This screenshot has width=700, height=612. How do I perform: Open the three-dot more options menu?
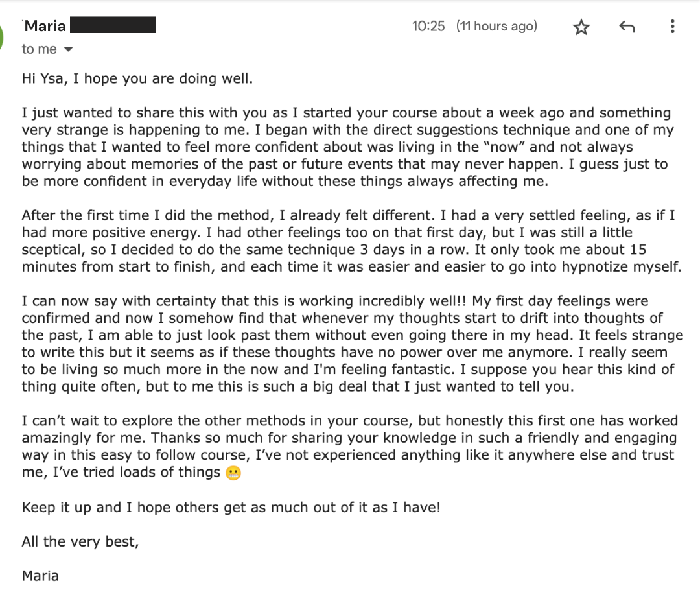pyautogui.click(x=672, y=27)
